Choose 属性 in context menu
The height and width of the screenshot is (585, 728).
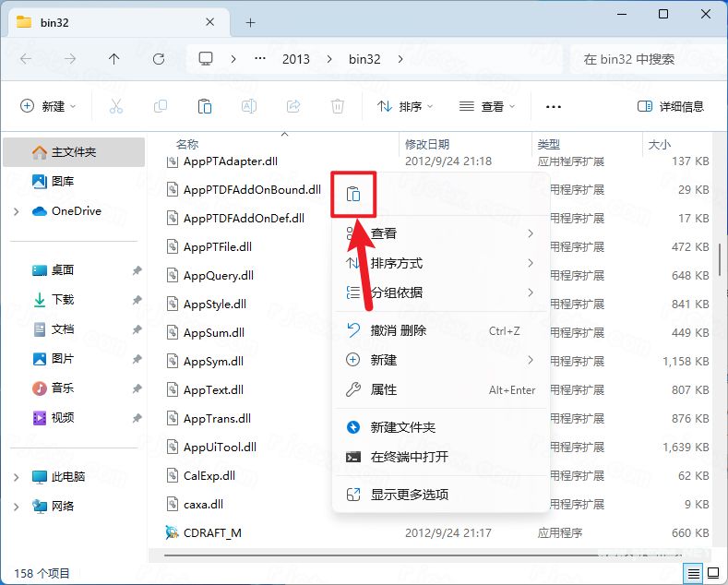click(x=441, y=389)
